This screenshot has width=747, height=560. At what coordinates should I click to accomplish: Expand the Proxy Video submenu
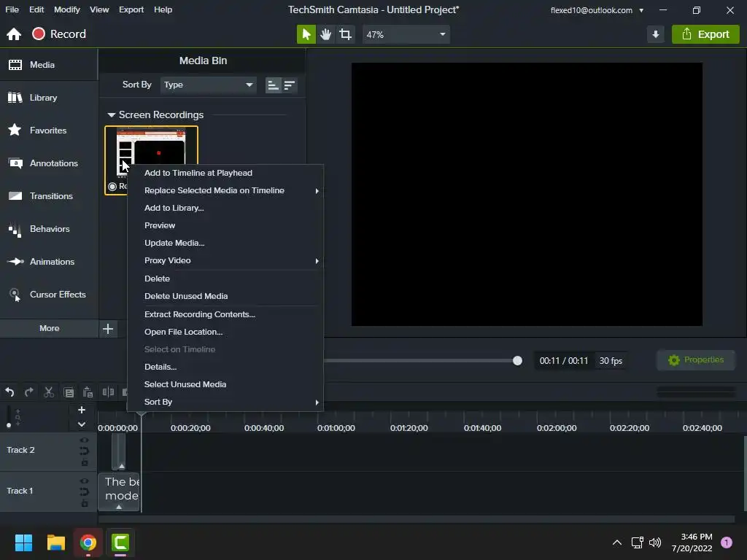tap(225, 260)
